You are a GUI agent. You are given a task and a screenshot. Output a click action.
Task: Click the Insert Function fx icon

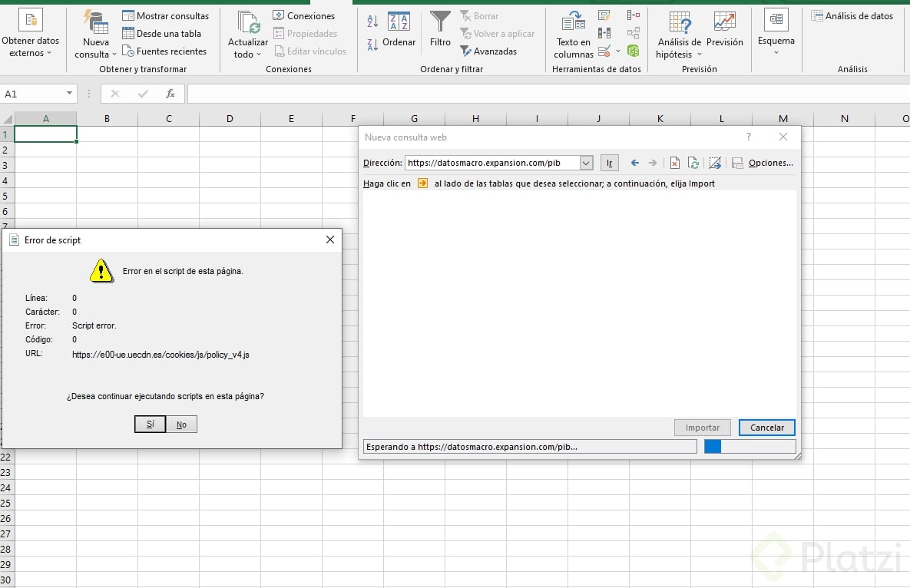(x=170, y=94)
